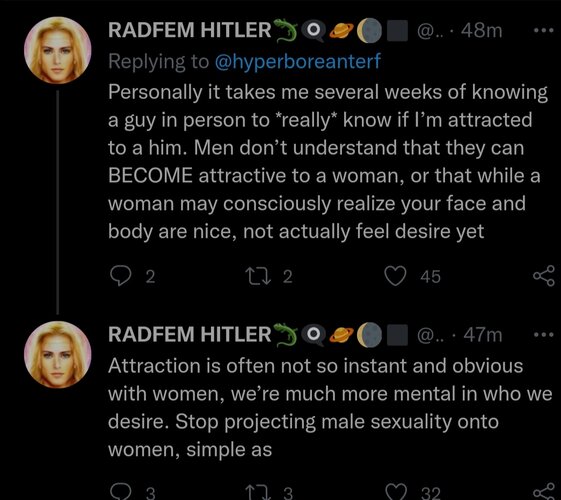Open tweet starting 'Personally it takes me'
Viewport: 561px width, 500px height.
pos(328,162)
